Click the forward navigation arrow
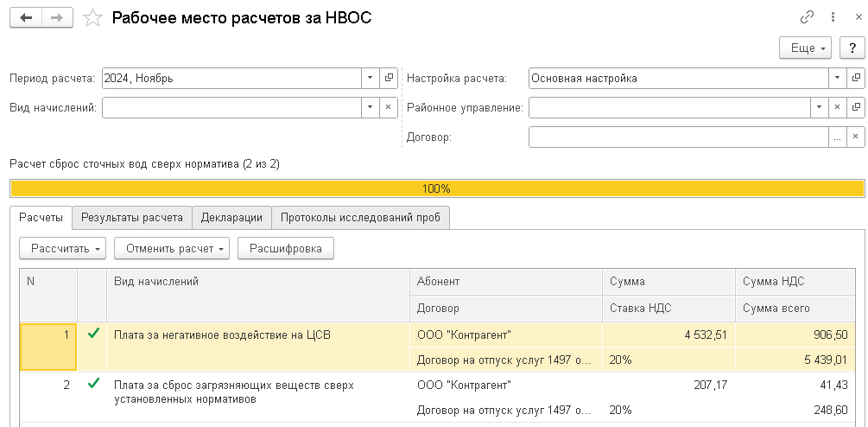Viewport: 868px width, 427px height. [x=59, y=18]
